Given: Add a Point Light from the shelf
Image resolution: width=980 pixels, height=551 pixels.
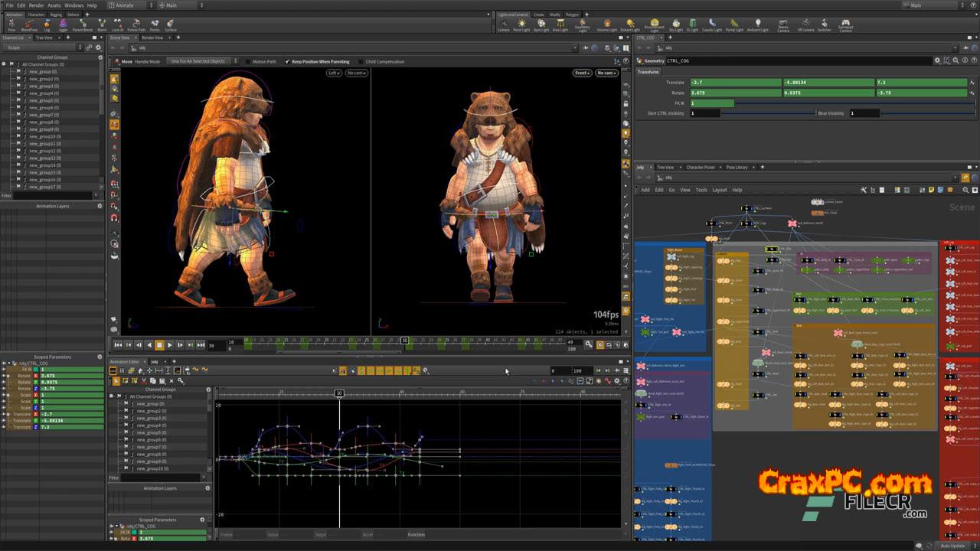Looking at the screenshot, I should [521, 25].
